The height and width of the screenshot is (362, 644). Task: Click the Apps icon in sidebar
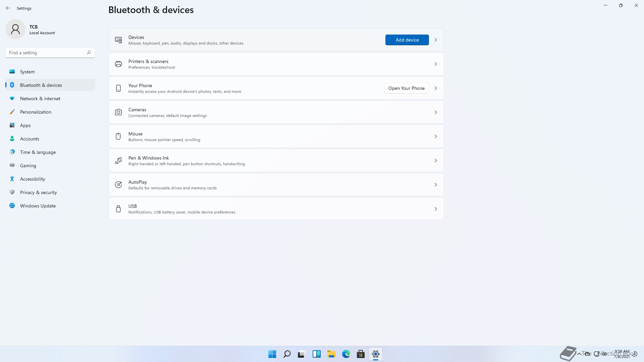12,125
